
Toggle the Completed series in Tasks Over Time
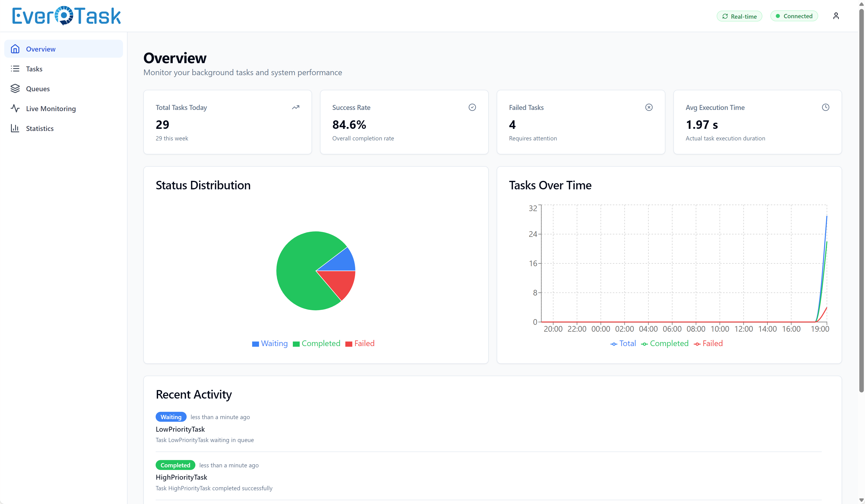pyautogui.click(x=665, y=343)
